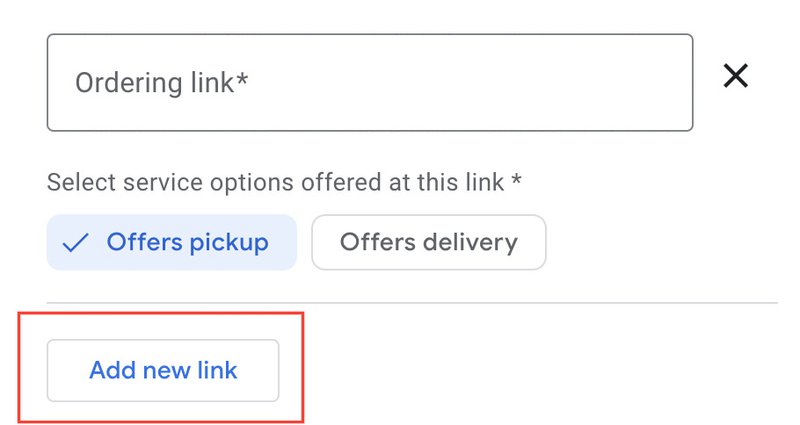Turn off the highlighted Offers pickup chip
This screenshot has height=425, width=800.
(172, 243)
